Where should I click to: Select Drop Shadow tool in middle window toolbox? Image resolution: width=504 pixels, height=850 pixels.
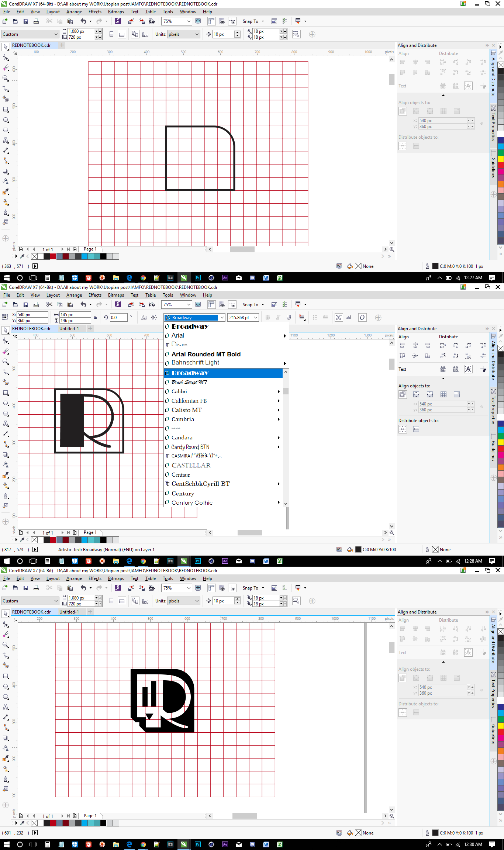click(x=6, y=455)
